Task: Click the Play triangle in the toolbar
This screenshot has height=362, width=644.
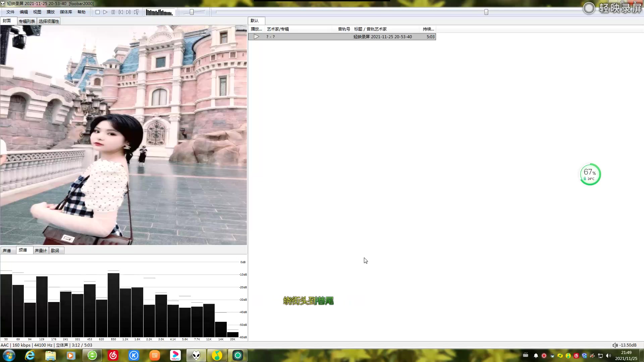Action: 105,12
